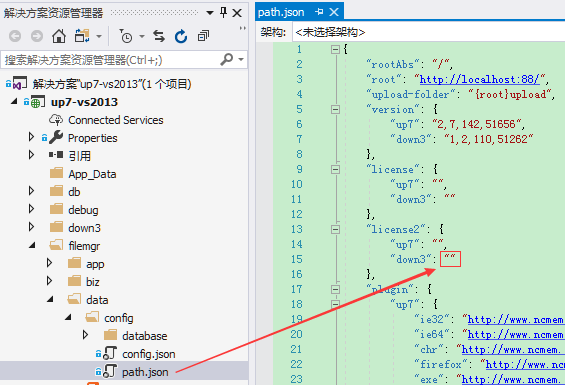The image size is (565, 385).
Task: Click the ie32 plugin URL link
Action: [x=516, y=319]
